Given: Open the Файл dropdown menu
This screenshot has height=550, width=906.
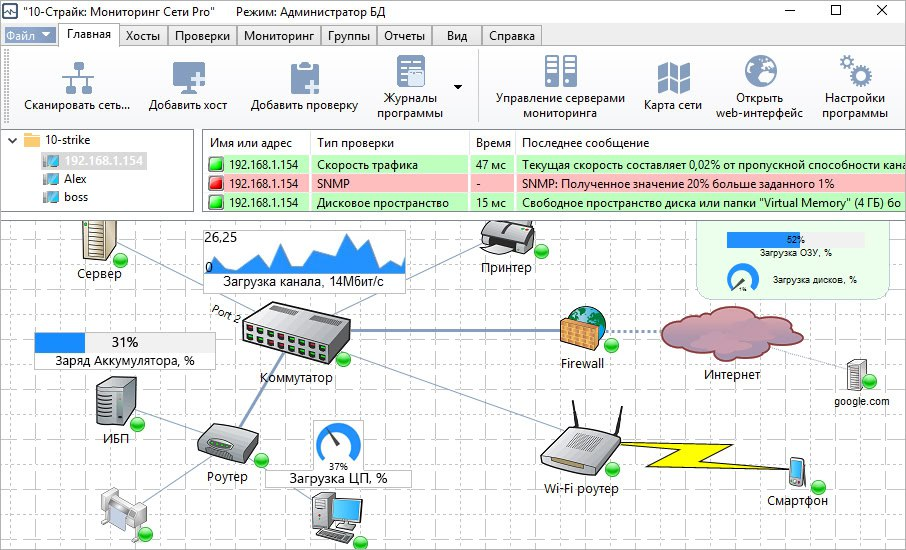Looking at the screenshot, I should click(x=30, y=35).
